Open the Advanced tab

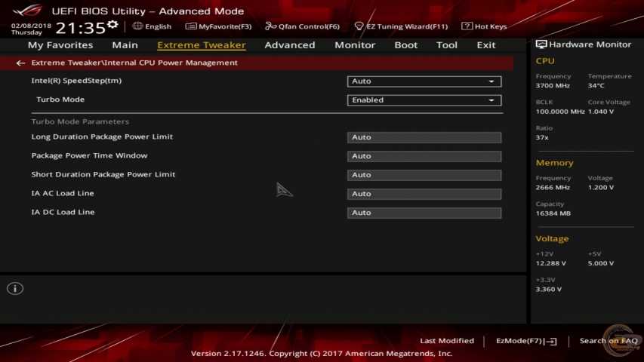pos(290,45)
